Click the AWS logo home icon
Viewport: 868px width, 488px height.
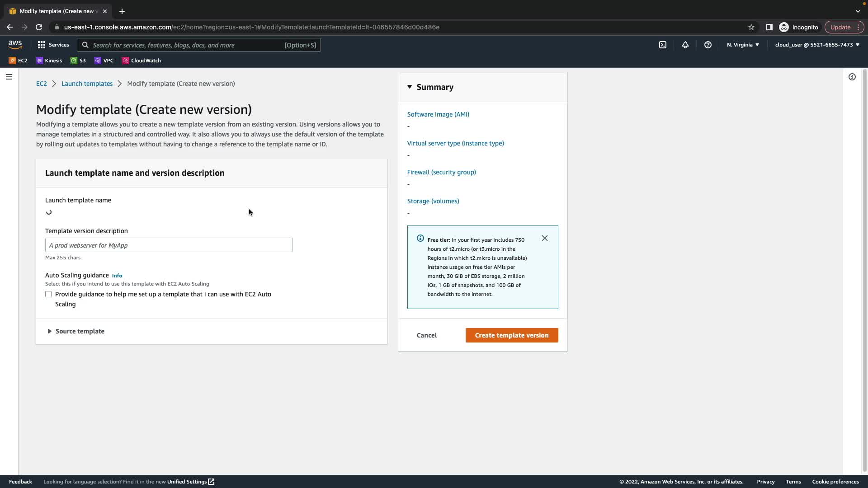pyautogui.click(x=15, y=44)
